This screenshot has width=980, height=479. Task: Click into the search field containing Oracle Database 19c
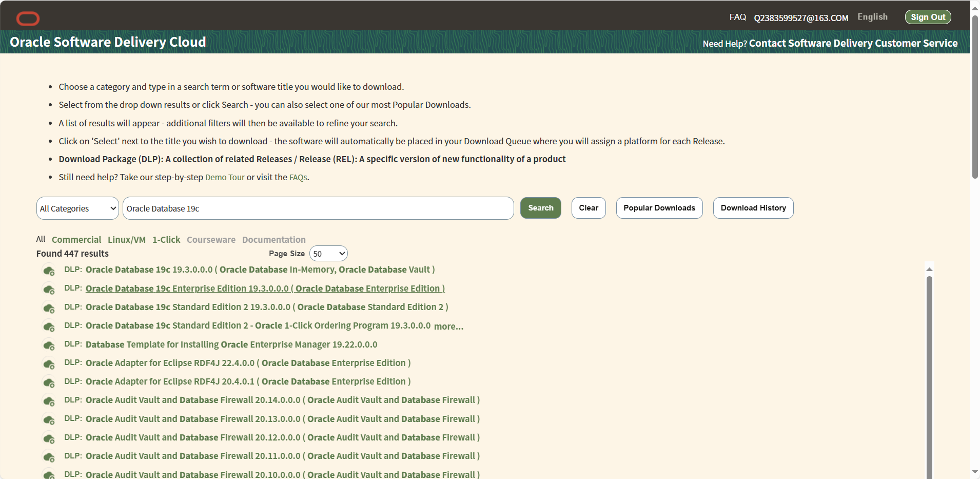point(318,208)
